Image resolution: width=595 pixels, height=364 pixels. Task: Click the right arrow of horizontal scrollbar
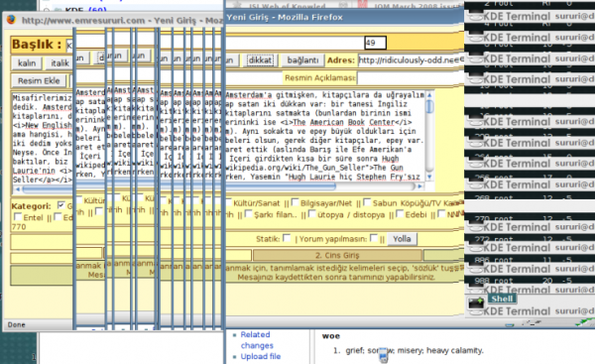[x=420, y=186]
